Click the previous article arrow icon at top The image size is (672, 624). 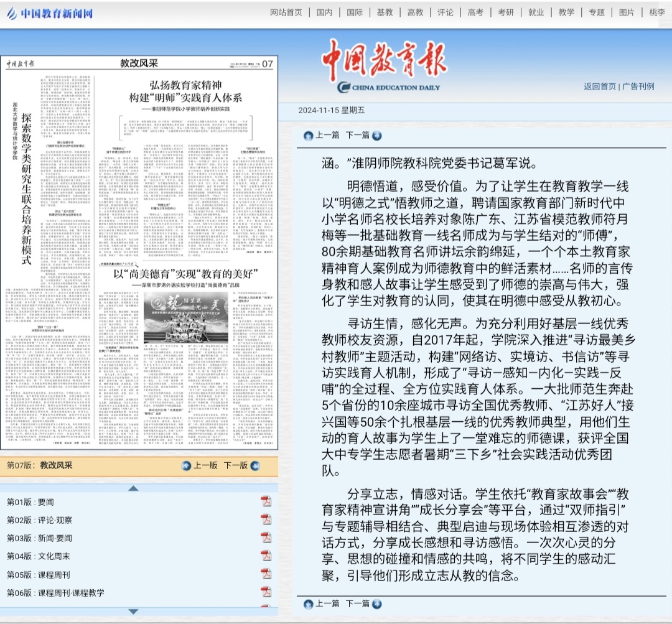(308, 136)
